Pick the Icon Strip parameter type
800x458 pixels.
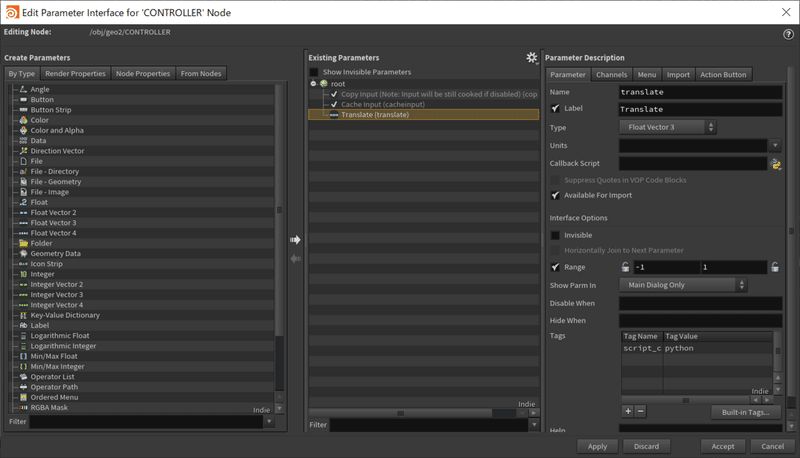click(x=46, y=264)
